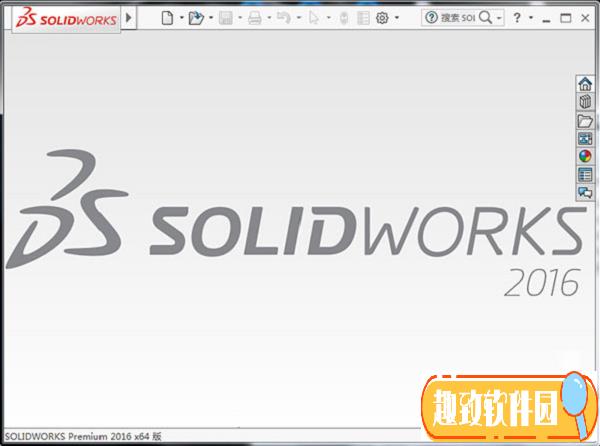Close the SOLIDWORKS window
600x446 pixels.
[585, 18]
